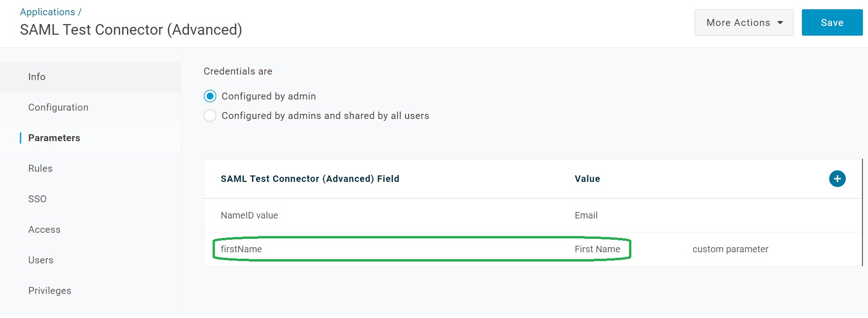Open the NameID value parameter row
The width and height of the screenshot is (868, 318).
click(x=250, y=215)
